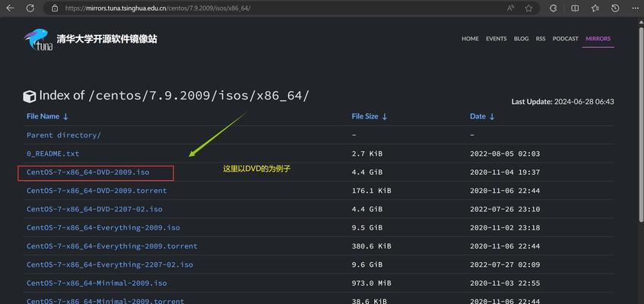644x304 pixels.
Task: Click the TUNA logo
Action: tap(38, 40)
